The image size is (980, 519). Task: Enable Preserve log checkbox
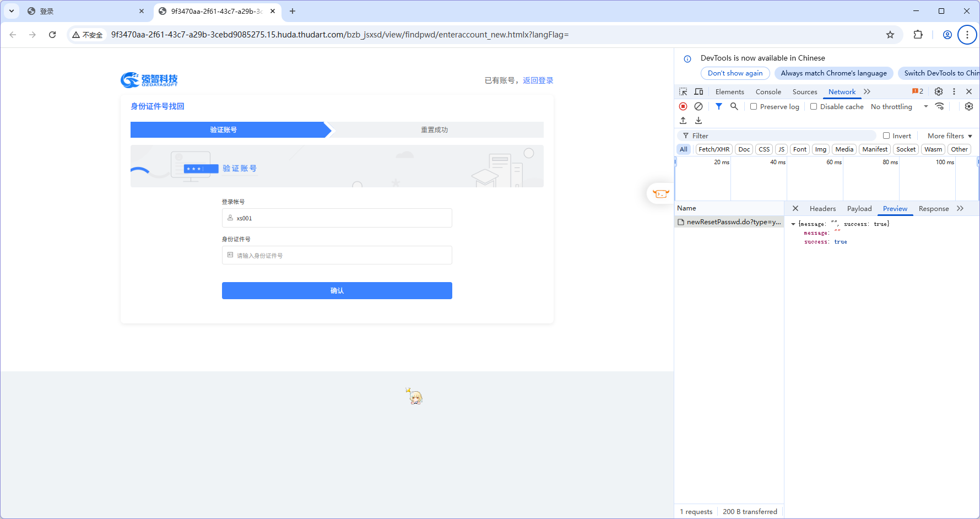click(754, 106)
